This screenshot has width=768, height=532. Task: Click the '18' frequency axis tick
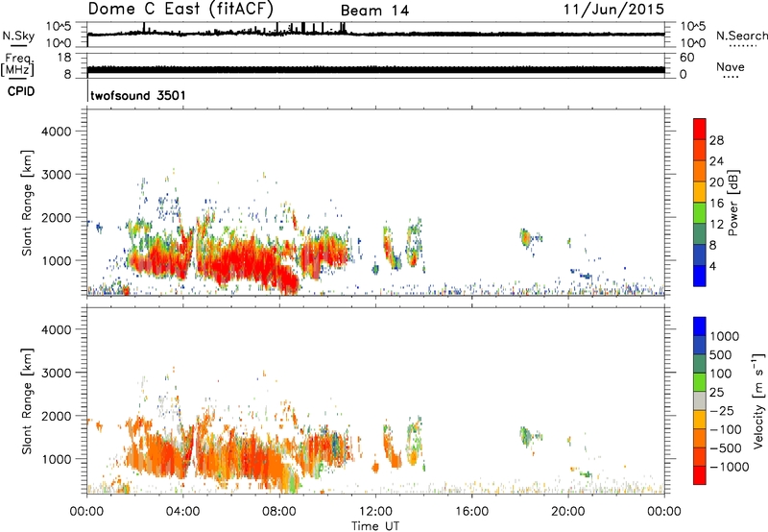click(x=64, y=58)
